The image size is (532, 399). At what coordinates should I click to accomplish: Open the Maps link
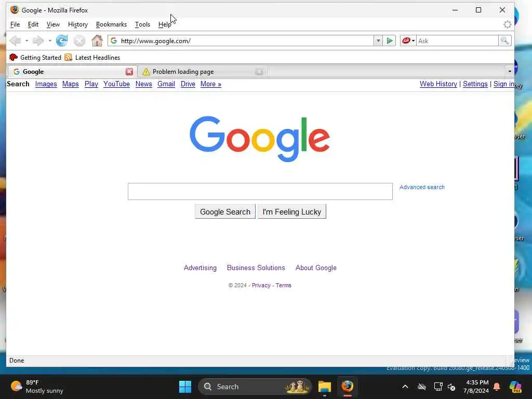[70, 84]
